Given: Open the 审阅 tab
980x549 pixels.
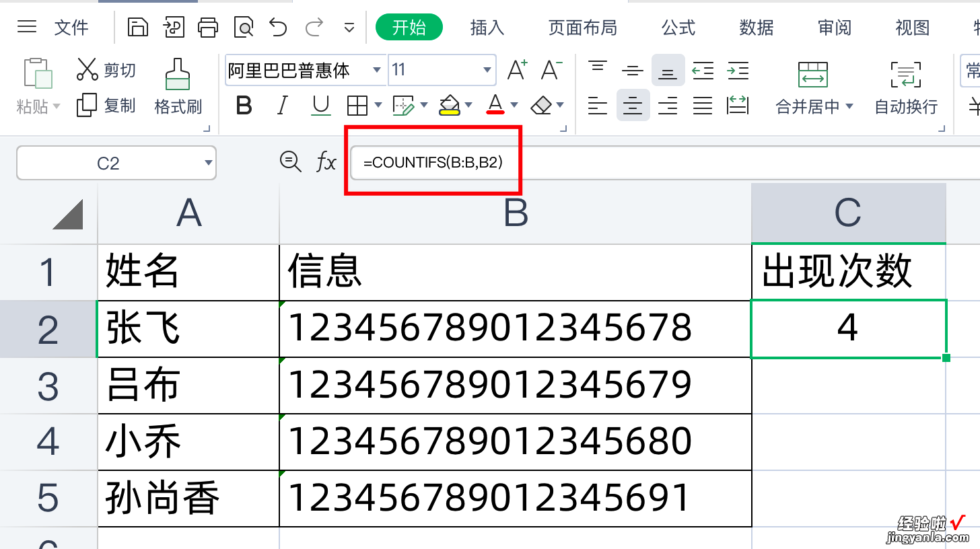Looking at the screenshot, I should coord(835,27).
